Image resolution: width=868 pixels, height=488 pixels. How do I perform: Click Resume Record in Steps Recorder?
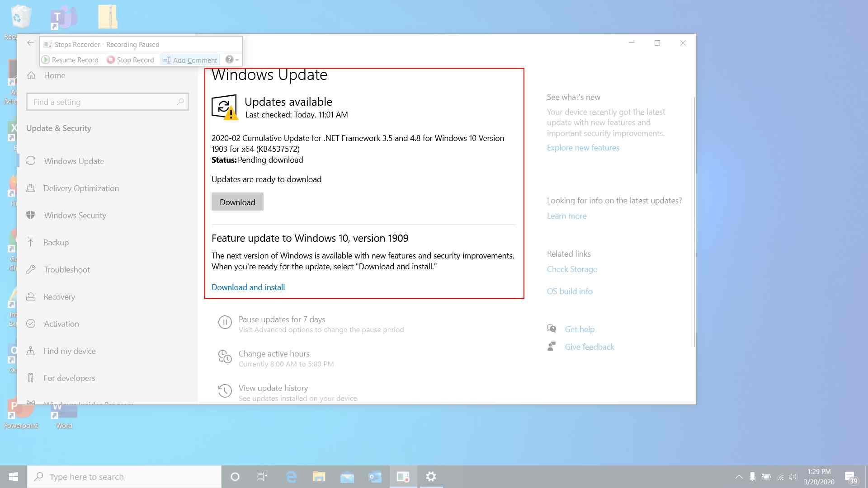coord(70,60)
